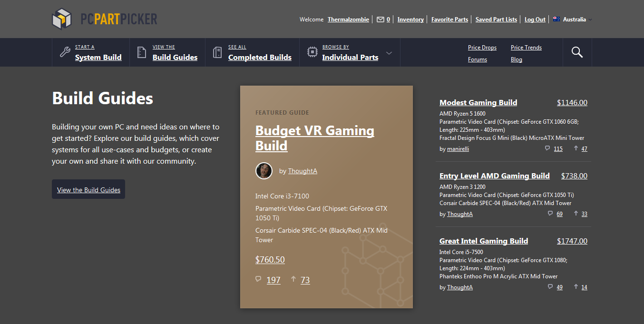644x324 pixels.
Task: Click the View the Build Guides button
Action: coord(88,189)
